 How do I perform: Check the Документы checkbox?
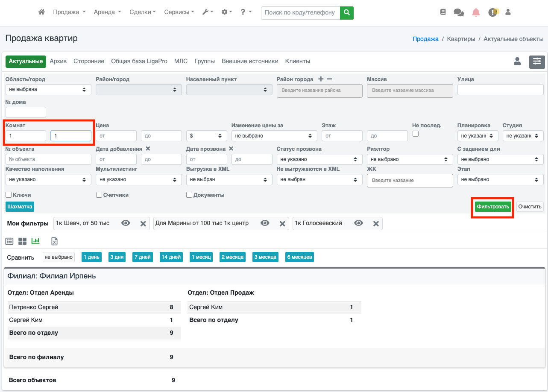click(x=189, y=195)
